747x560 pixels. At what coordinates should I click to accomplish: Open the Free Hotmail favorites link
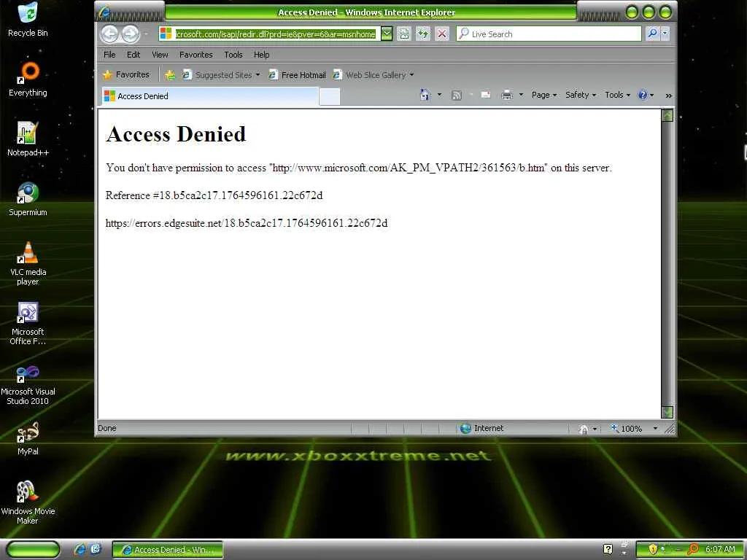tap(298, 75)
